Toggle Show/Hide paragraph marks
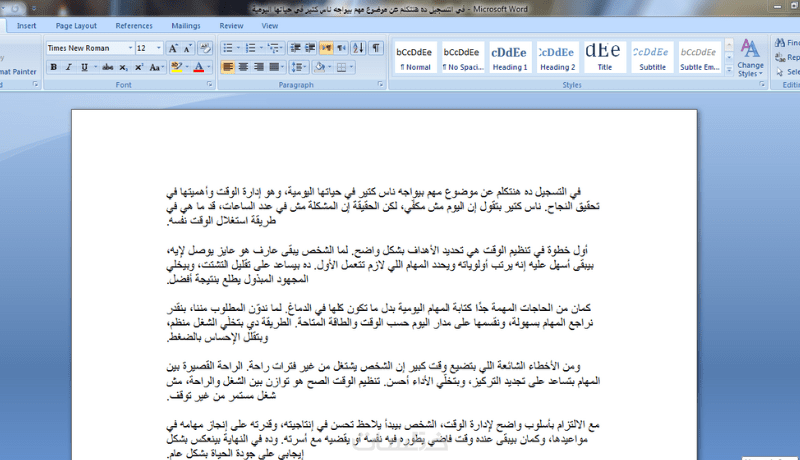This screenshot has height=460, width=800. coord(376,48)
